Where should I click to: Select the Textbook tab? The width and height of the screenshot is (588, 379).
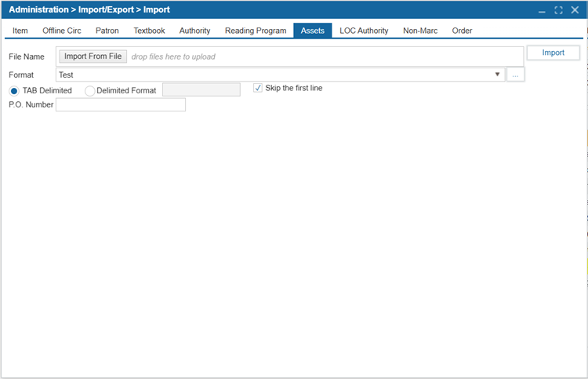[149, 31]
